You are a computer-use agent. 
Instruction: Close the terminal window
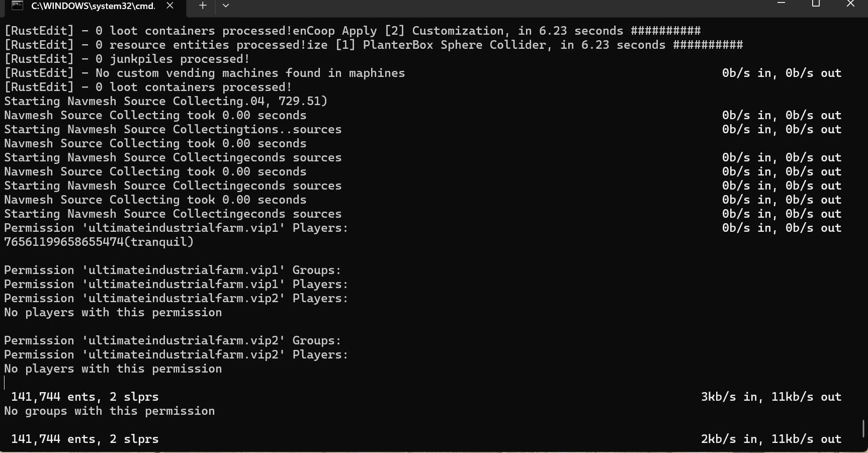coord(850,4)
